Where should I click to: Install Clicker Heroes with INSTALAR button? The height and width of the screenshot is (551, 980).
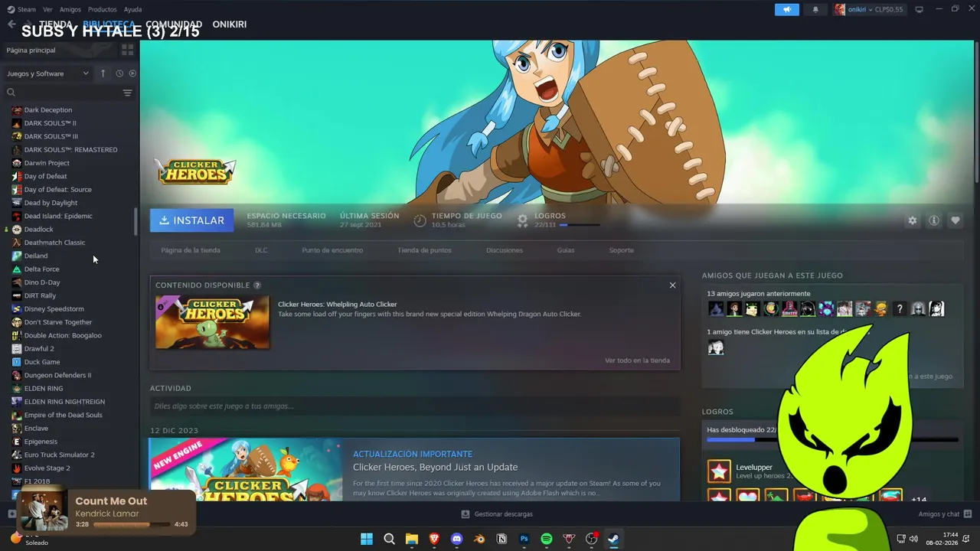tap(191, 220)
